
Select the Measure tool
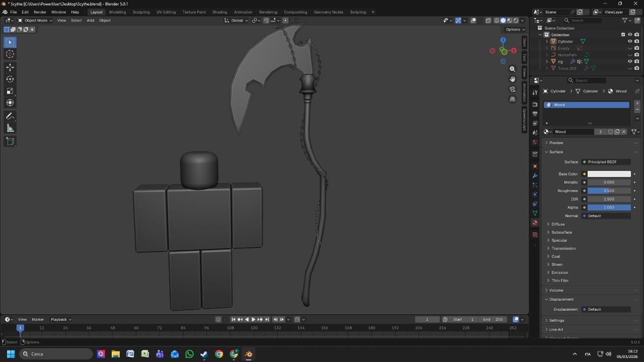coord(10,128)
